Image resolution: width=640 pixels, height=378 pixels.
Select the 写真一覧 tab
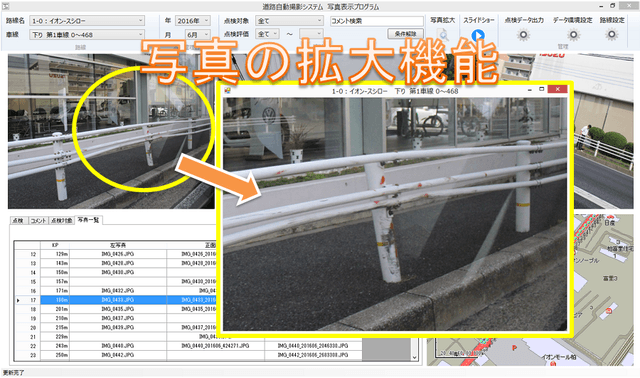pyautogui.click(x=89, y=220)
